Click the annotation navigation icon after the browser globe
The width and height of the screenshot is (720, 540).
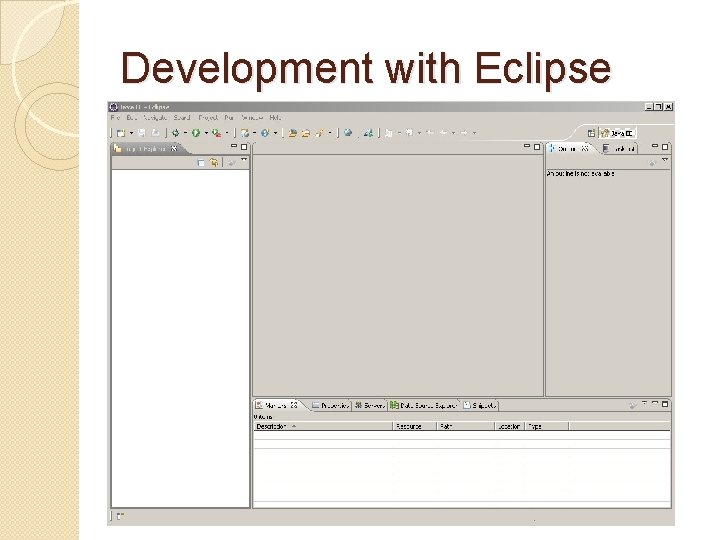[368, 133]
